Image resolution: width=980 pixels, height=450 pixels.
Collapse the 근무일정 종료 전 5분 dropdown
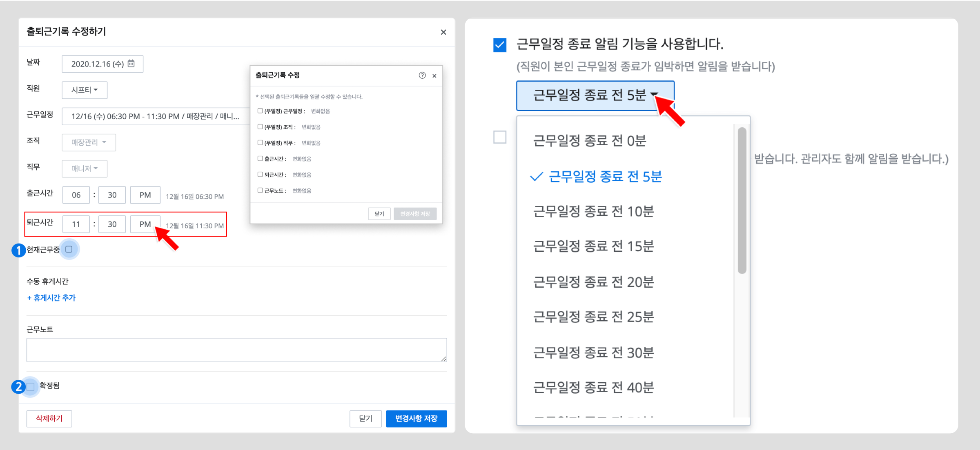595,95
